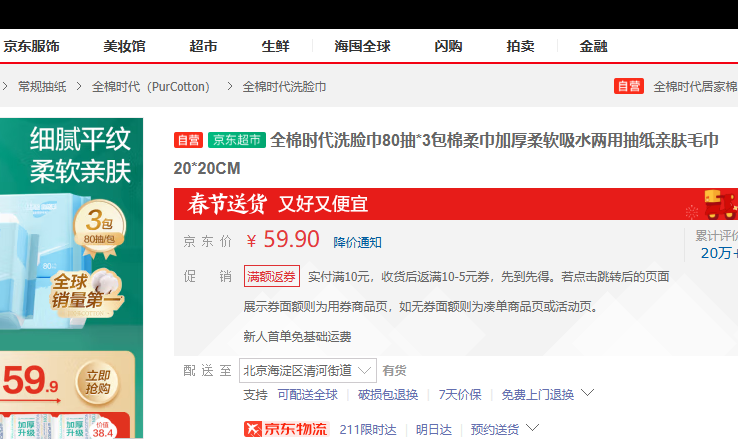Viewport: 738px width, 439px height.
Task: Click the 免费上门退换 service link
Action: [537, 394]
